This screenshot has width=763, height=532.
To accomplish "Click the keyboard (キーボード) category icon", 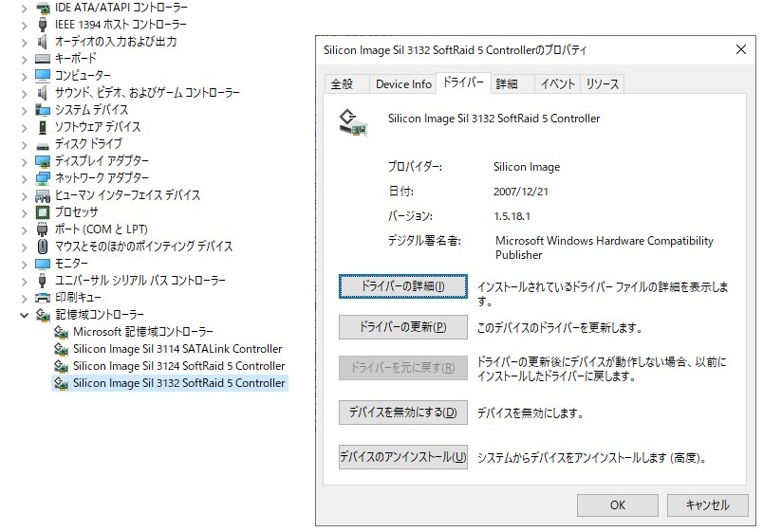I will coord(43,59).
